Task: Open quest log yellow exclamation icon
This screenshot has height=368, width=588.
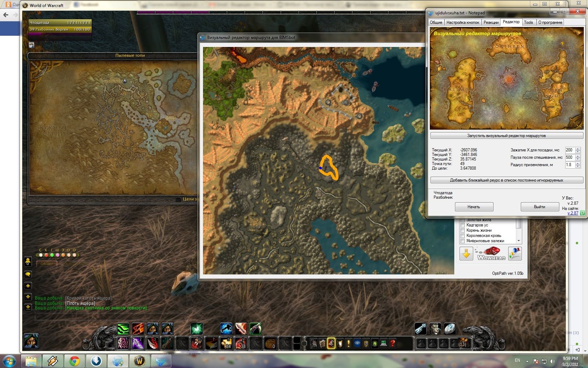Action: coord(349,343)
